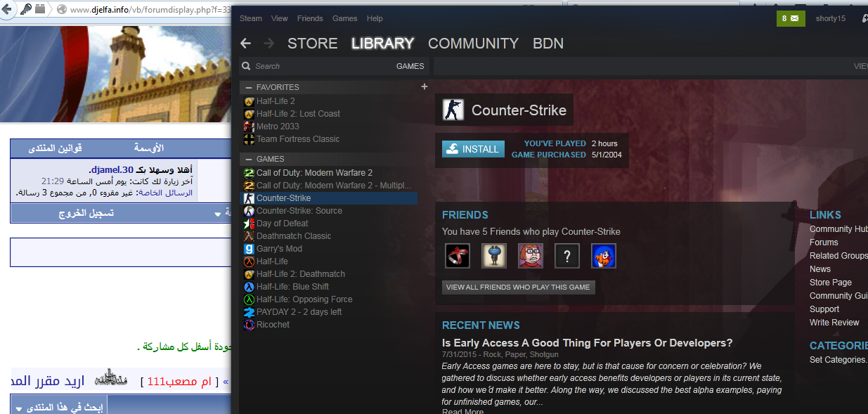Open the Support link under Links
This screenshot has width=868, height=414.
824,309
